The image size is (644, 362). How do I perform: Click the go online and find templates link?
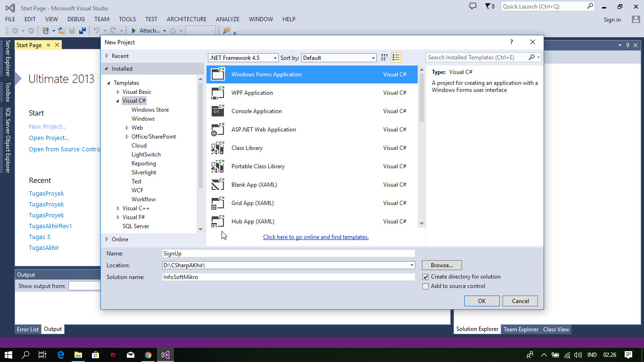[316, 237]
